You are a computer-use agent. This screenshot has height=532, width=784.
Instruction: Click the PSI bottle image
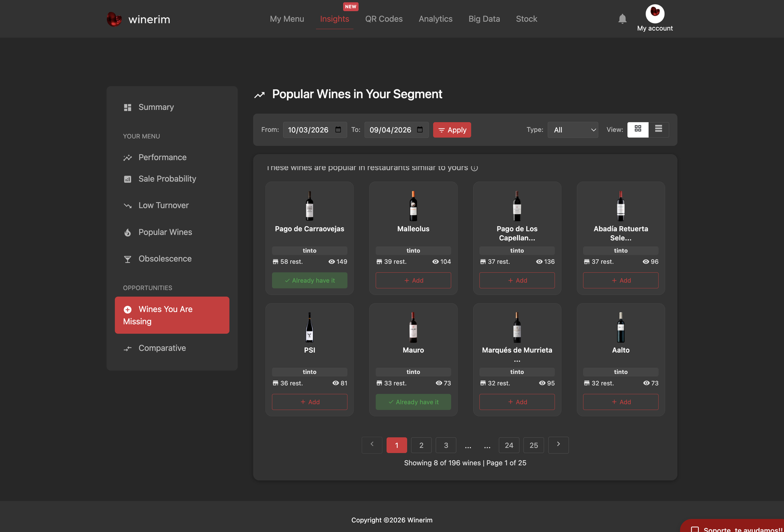[x=309, y=327]
